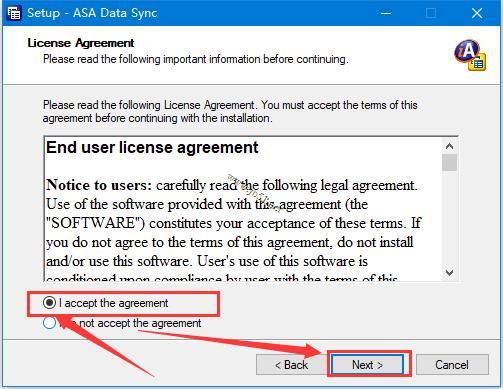The image size is (503, 389).
Task: Click the word SOFTWARE in the license text
Action: click(93, 223)
